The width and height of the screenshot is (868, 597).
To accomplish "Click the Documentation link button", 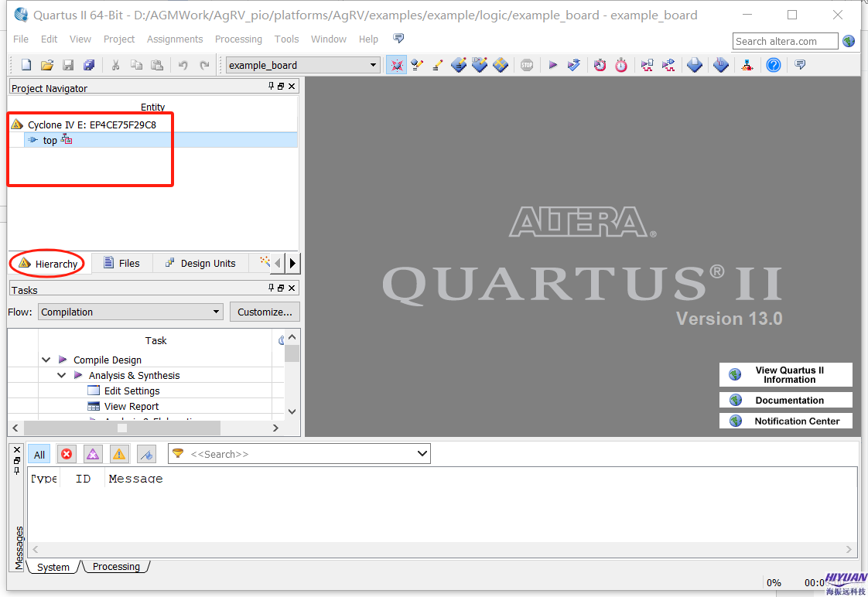I will tap(785, 400).
